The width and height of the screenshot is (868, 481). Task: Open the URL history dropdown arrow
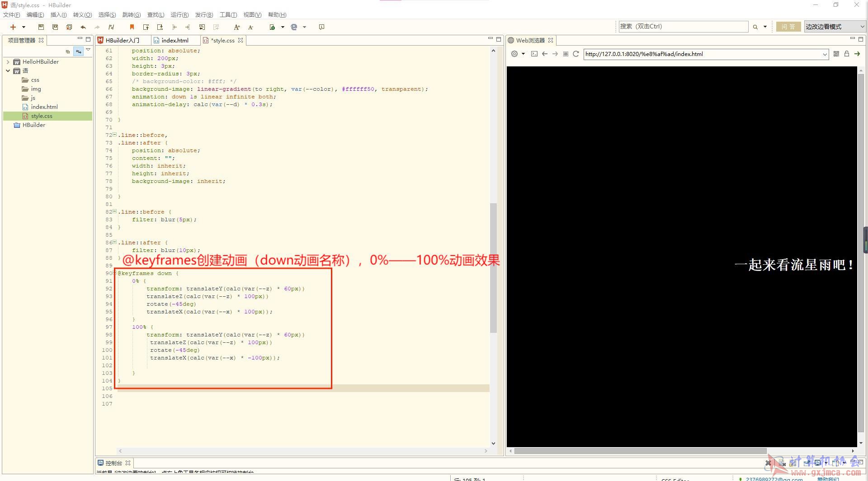825,54
